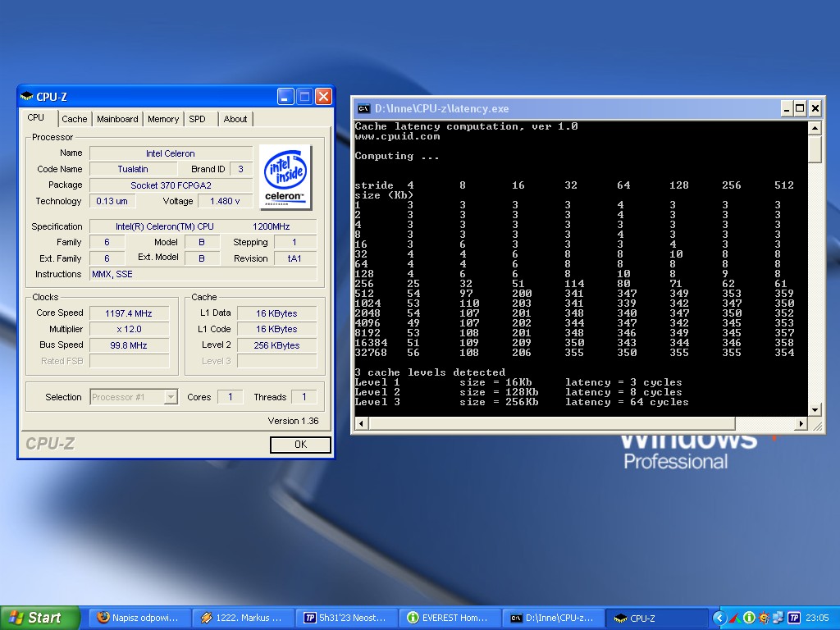Click 'www.cpuid.com' in the console

pos(397,137)
